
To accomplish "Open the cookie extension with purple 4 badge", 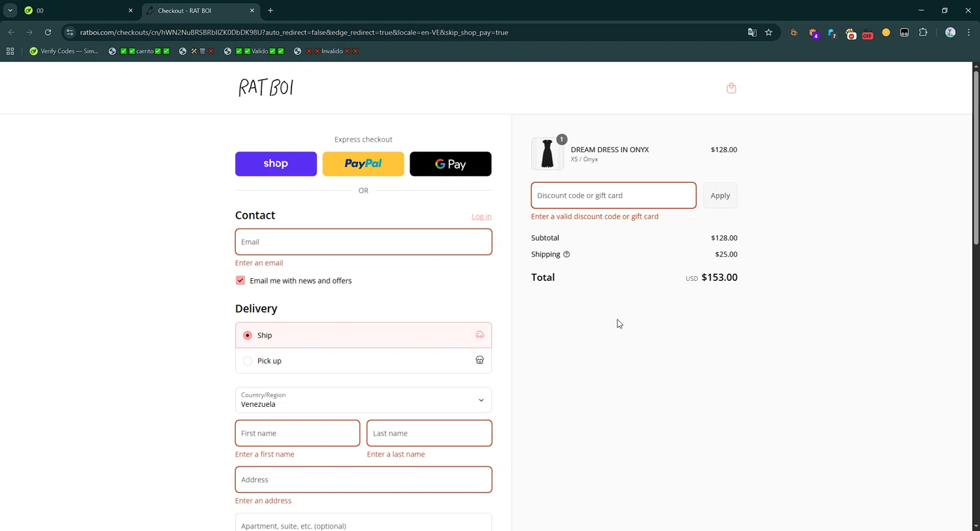I will click(x=813, y=33).
